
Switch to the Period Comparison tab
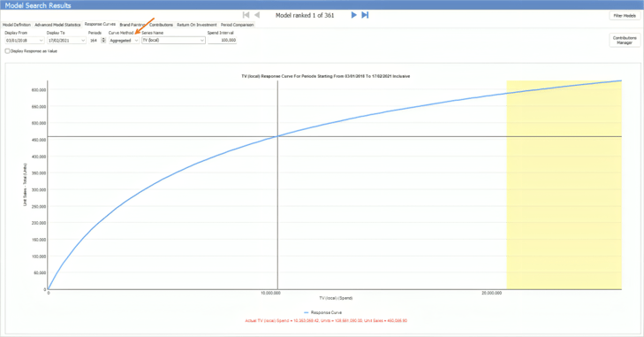click(x=237, y=25)
